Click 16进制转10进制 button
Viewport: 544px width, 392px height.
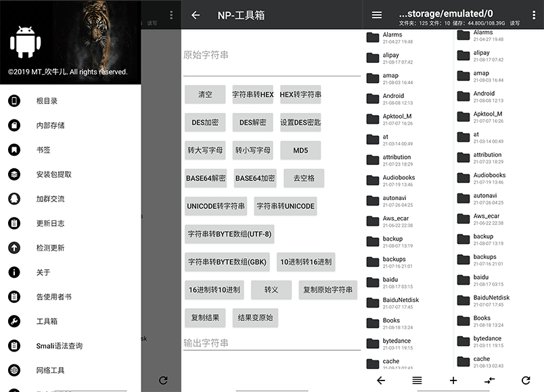[214, 290]
